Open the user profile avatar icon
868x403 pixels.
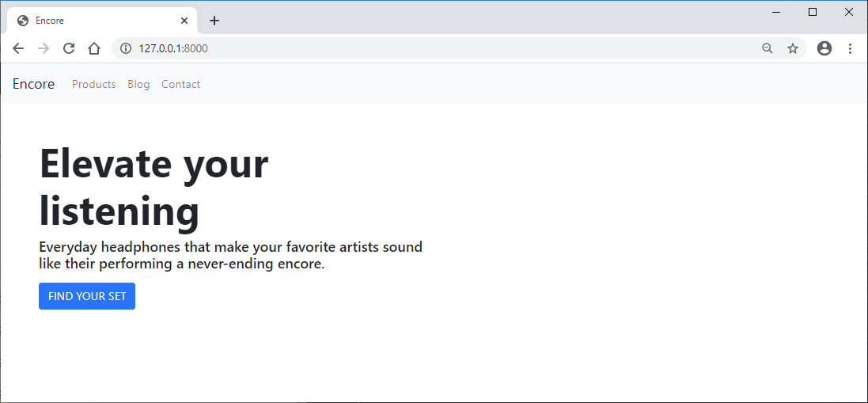[824, 49]
